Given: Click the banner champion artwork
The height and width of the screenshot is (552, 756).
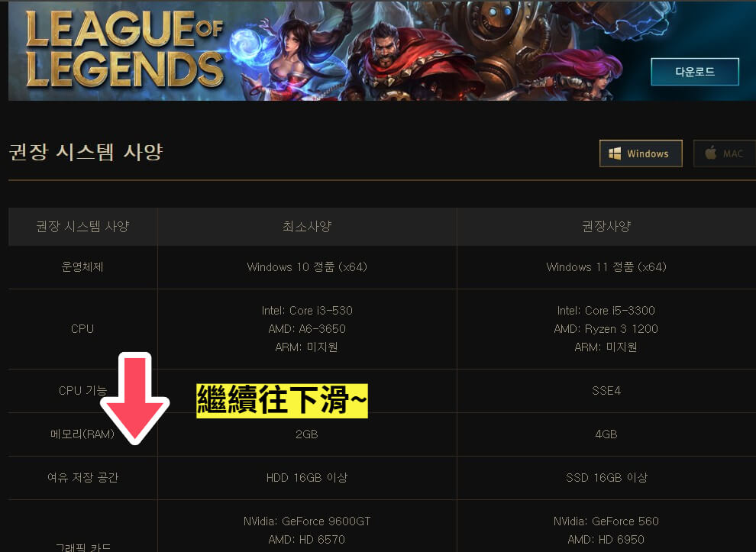Looking at the screenshot, I should [x=434, y=50].
